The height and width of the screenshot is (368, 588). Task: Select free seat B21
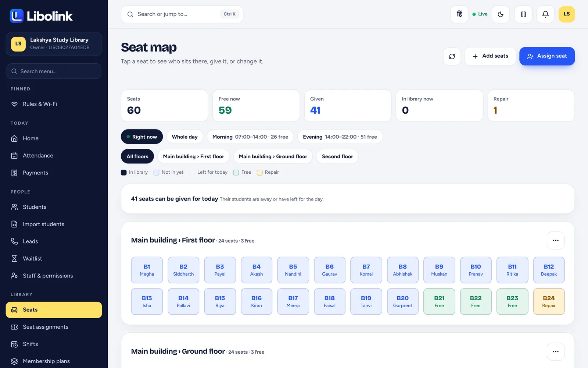[439, 302]
